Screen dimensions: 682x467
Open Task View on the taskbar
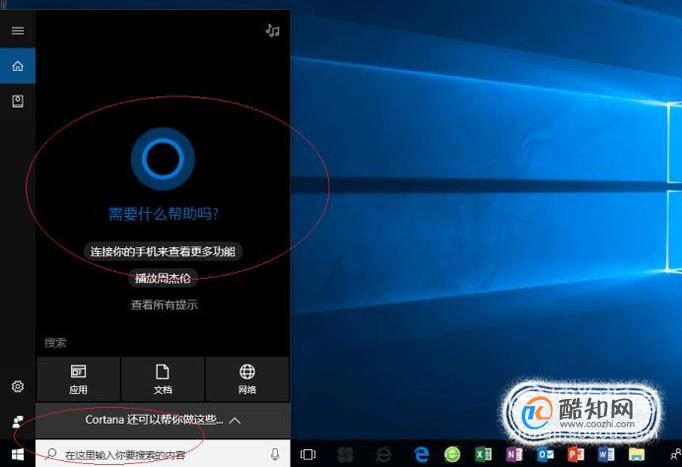[x=308, y=454]
